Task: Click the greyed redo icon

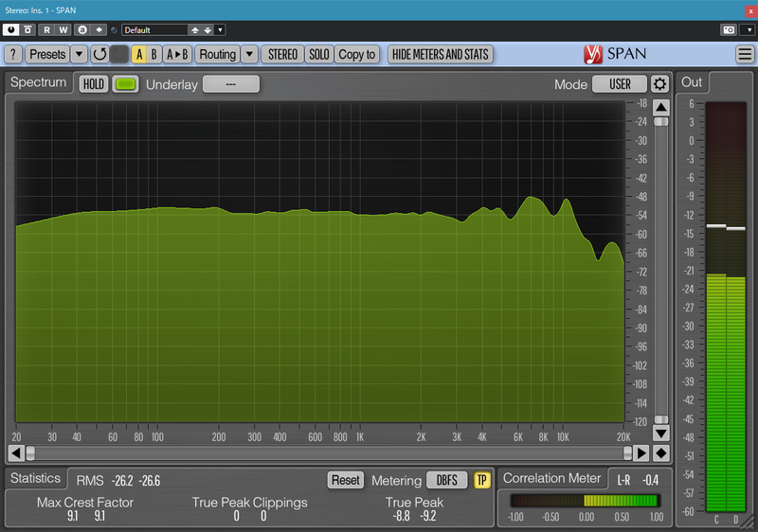Action: (x=119, y=54)
